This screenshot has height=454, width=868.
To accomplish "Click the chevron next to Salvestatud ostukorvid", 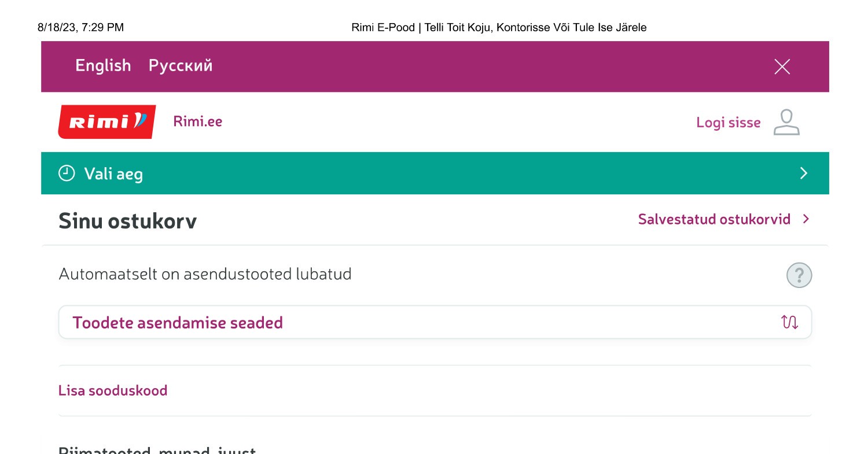I will (x=806, y=219).
